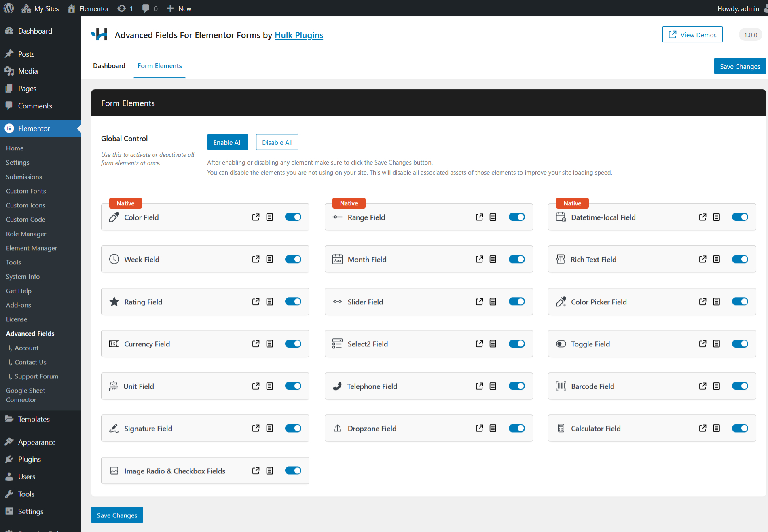Screen dimensions: 768x532
Task: Turn off the Signature Field switch
Action: pyautogui.click(x=293, y=428)
